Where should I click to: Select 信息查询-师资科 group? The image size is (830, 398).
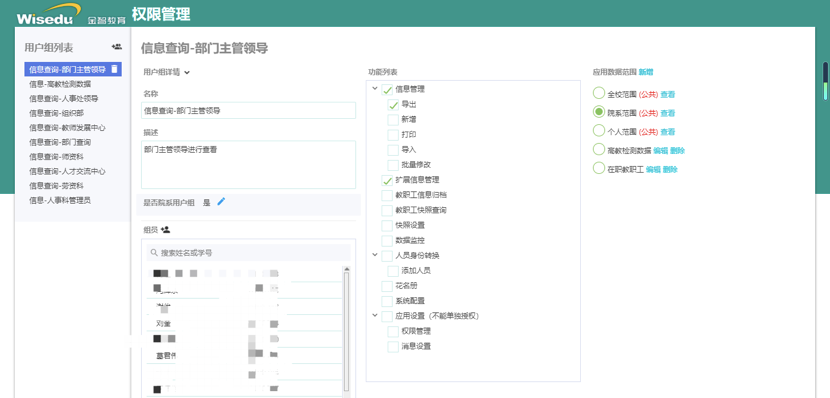pyautogui.click(x=56, y=157)
